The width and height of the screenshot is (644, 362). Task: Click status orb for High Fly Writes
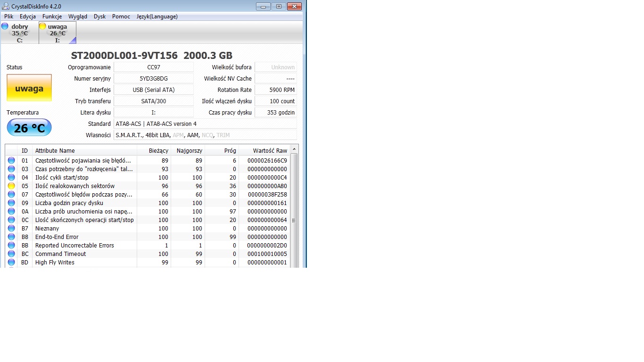11,263
